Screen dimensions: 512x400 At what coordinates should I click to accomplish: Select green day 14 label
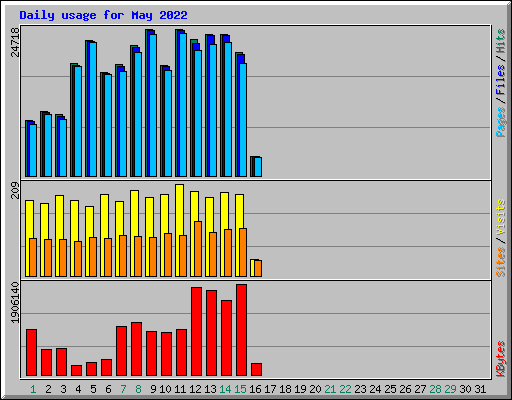(225, 389)
